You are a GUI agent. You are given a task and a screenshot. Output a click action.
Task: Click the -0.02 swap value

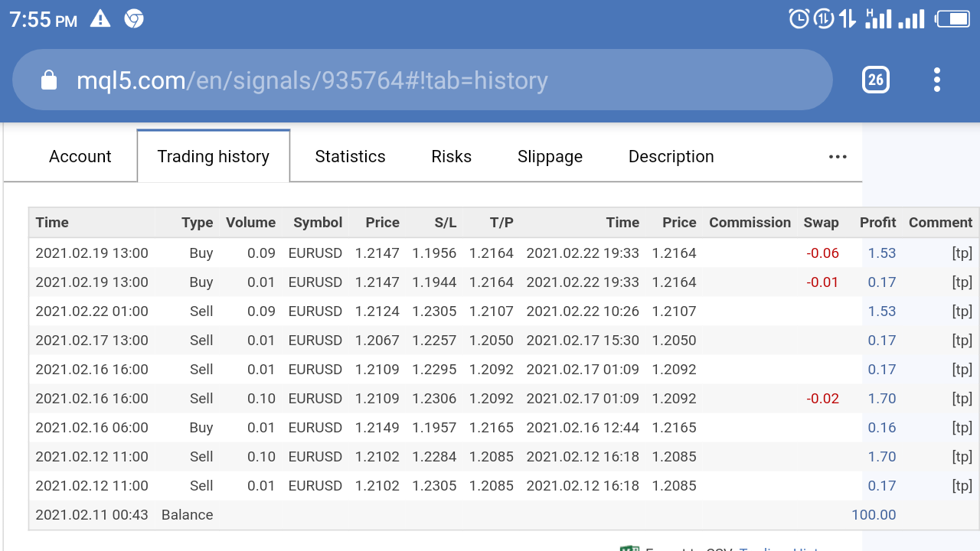pyautogui.click(x=822, y=399)
